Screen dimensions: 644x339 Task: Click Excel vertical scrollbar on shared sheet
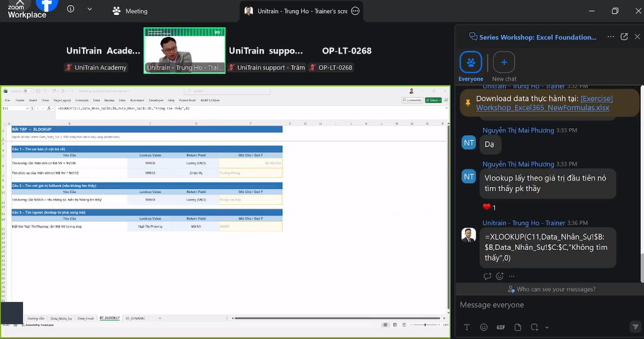coord(447,217)
